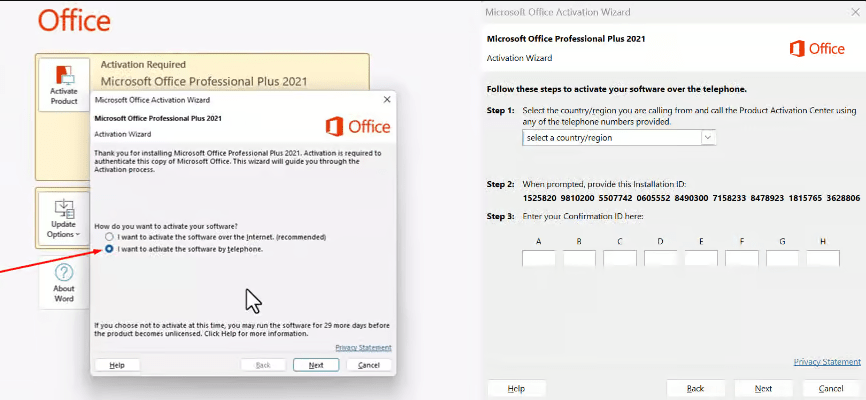Click the Confirmation ID field C
The image size is (866, 400).
pyautogui.click(x=620, y=259)
